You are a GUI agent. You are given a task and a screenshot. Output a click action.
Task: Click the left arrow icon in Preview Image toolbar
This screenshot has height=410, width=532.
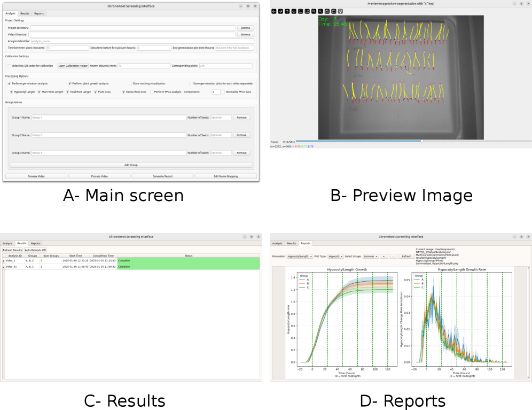(274, 11)
